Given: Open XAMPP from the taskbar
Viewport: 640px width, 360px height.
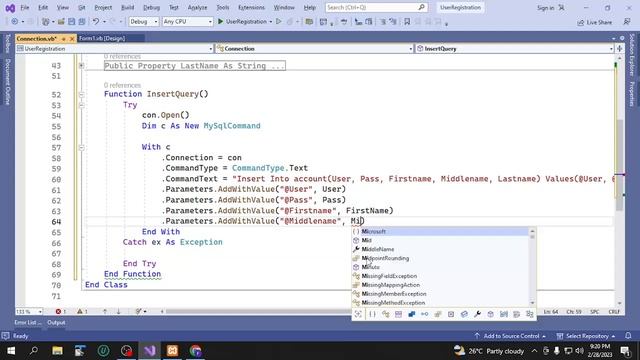Looking at the screenshot, I should pyautogui.click(x=172, y=351).
